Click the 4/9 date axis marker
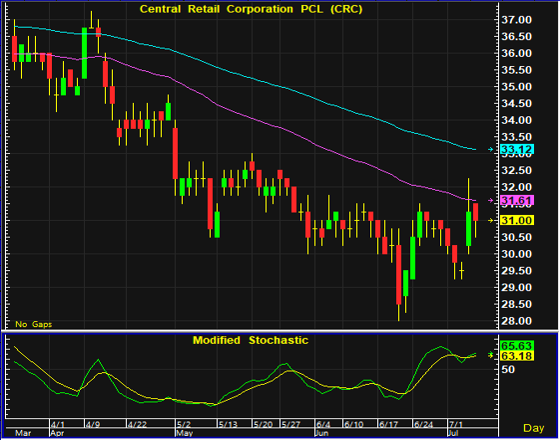This screenshot has width=560, height=440. pos(93,425)
